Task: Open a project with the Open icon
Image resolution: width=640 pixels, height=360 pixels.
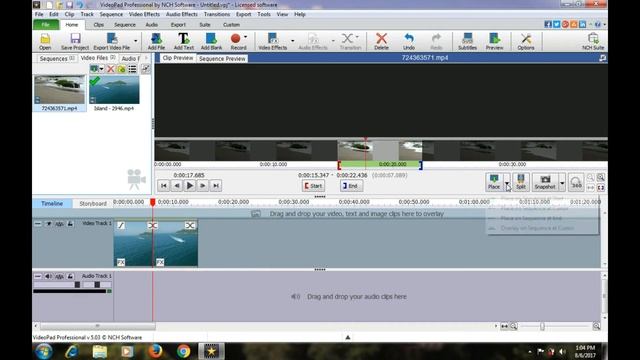Action: click(45, 41)
